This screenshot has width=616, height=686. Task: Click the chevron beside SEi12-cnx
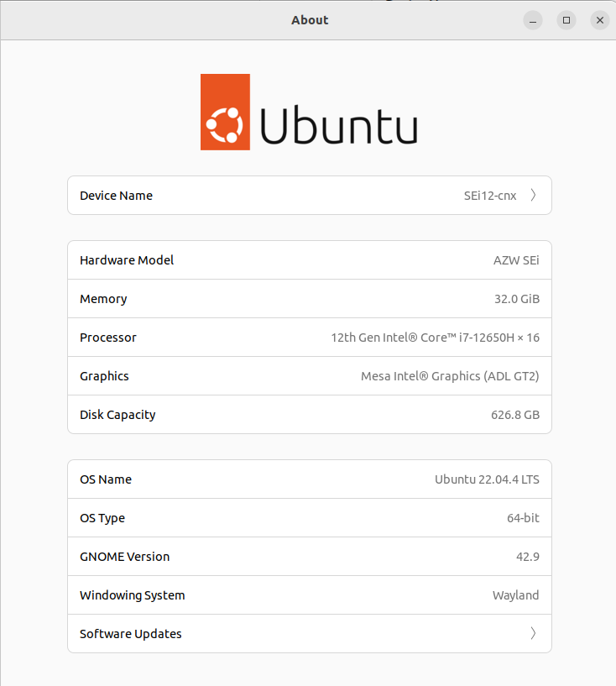coord(533,195)
